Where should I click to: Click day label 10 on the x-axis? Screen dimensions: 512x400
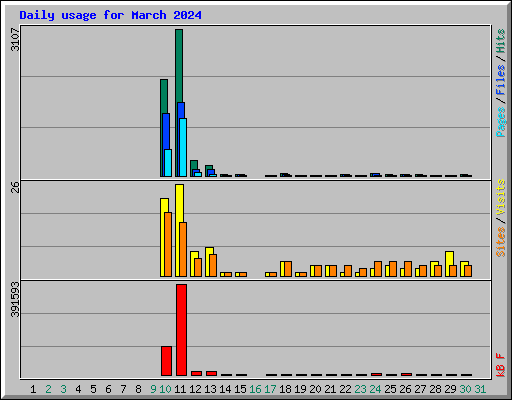[x=166, y=389]
